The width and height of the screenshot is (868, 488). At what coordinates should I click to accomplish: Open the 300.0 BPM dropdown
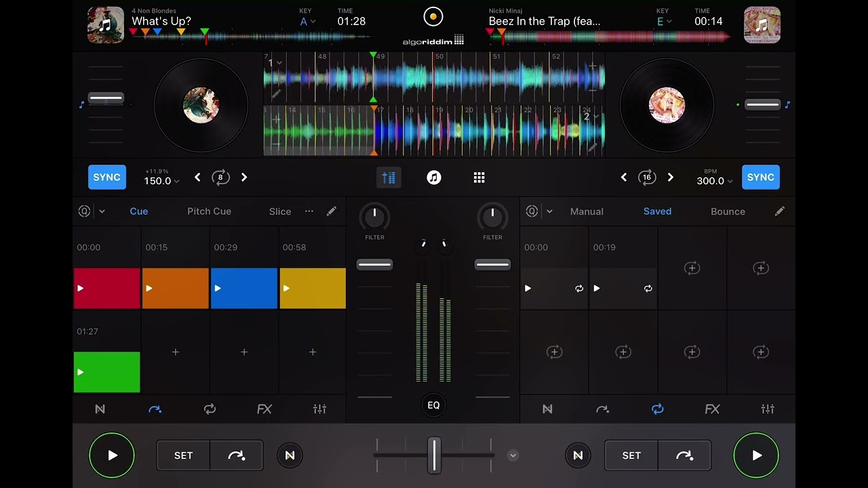(715, 181)
